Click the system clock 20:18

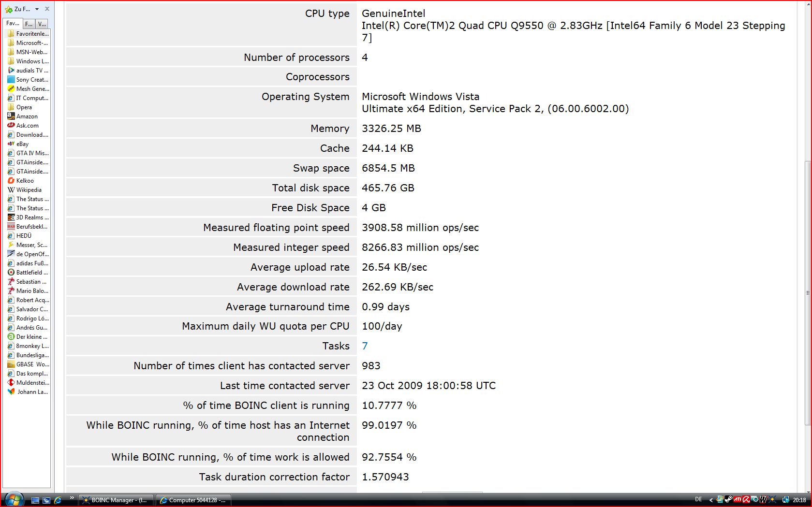799,500
